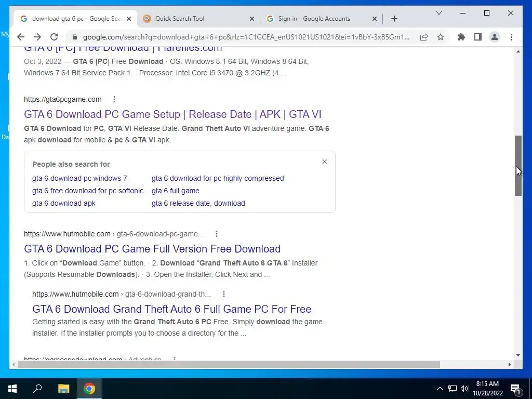Open the Windows Start menu
The width and height of the screenshot is (532, 399).
pos(12,389)
